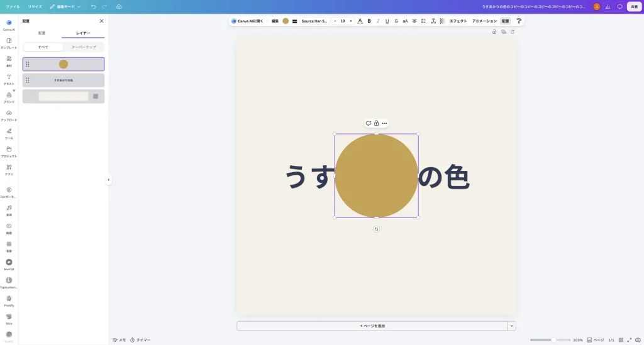Click the ページを追加 (Add page) button
This screenshot has height=345, width=644.
point(372,326)
